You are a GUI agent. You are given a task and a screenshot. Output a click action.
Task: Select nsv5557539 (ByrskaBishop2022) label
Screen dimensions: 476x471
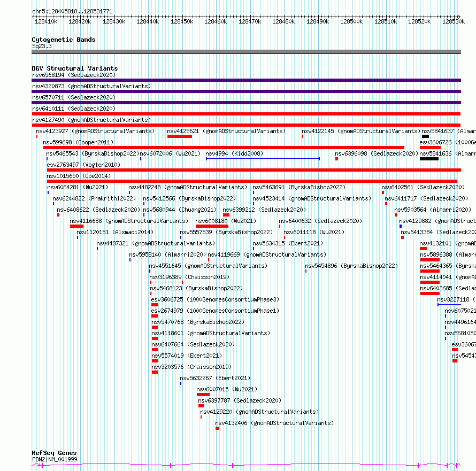click(x=226, y=232)
